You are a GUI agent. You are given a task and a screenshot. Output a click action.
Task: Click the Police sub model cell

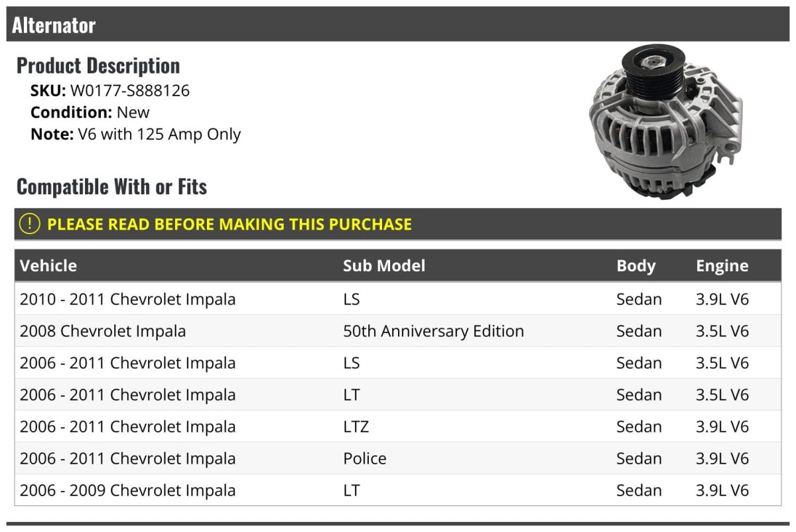(364, 458)
